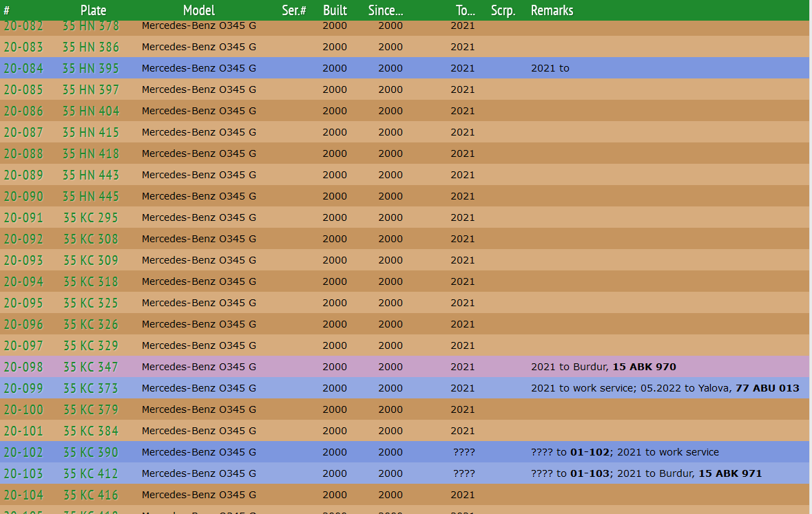The image size is (812, 514).
Task: Open plate 35 KC 384 link
Action: pyautogui.click(x=91, y=431)
